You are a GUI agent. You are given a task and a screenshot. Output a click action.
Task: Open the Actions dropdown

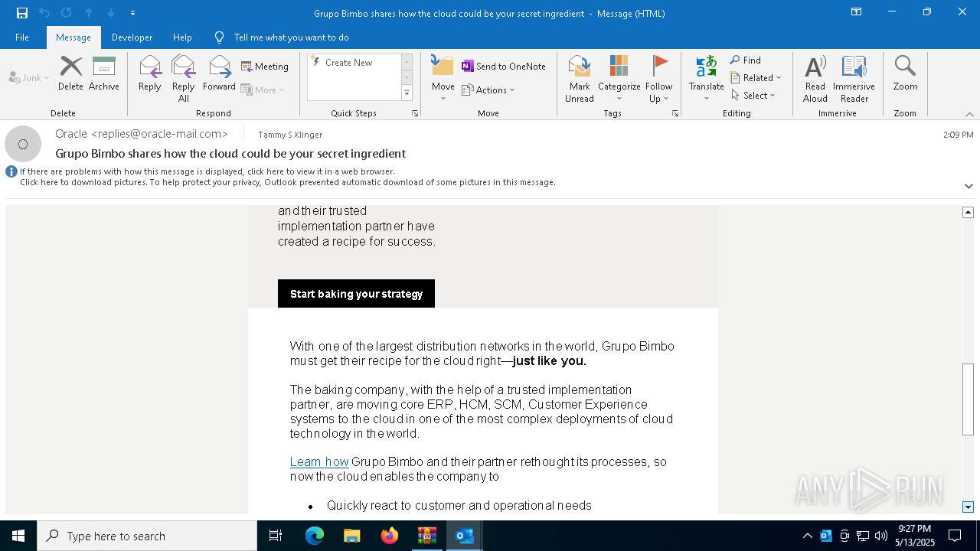point(488,90)
